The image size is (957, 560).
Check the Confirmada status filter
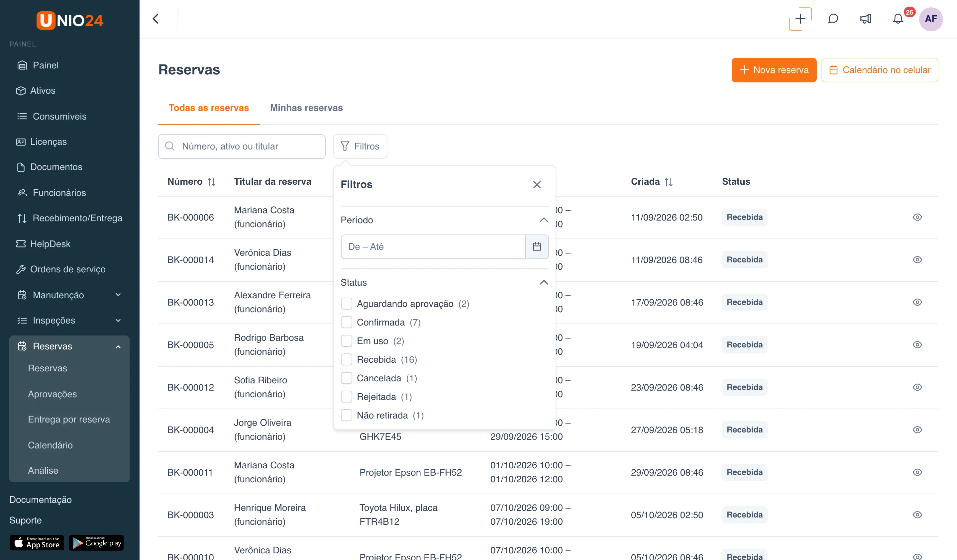point(346,322)
